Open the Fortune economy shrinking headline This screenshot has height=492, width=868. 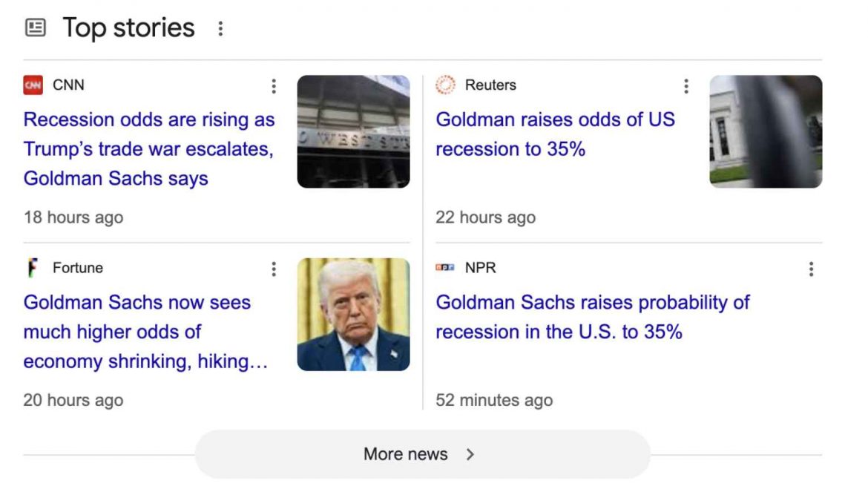[x=145, y=332]
